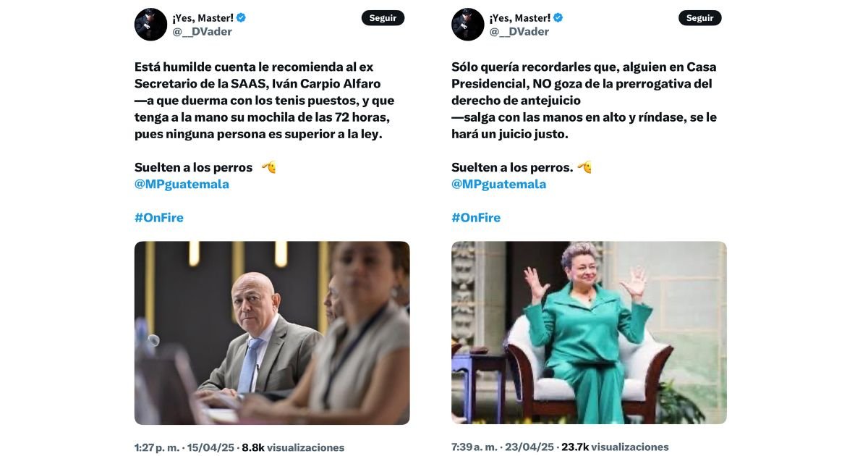Click 8.8k visualizaciones count
The height and width of the screenshot is (456, 868).
(x=293, y=448)
